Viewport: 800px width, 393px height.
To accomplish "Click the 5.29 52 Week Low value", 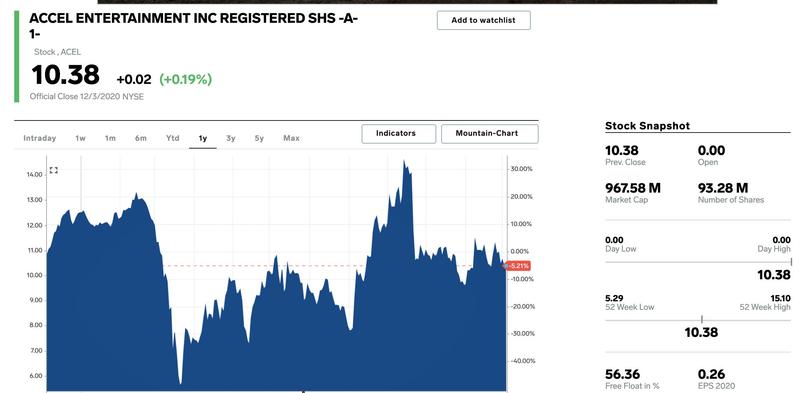I will point(614,298).
